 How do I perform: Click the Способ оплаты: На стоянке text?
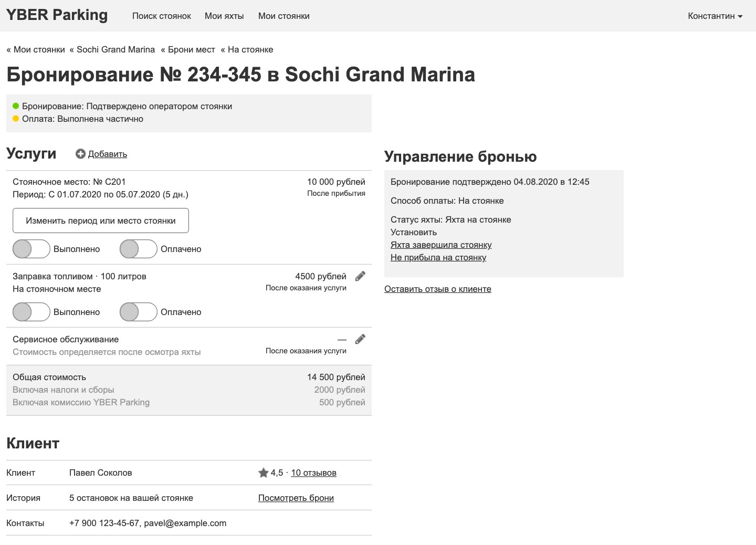[x=447, y=201]
